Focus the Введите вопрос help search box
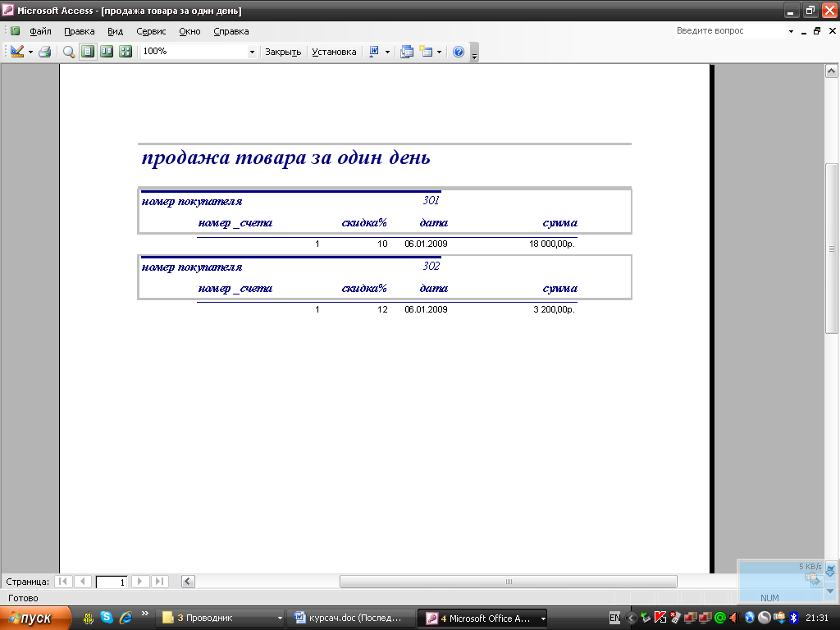 click(x=729, y=31)
